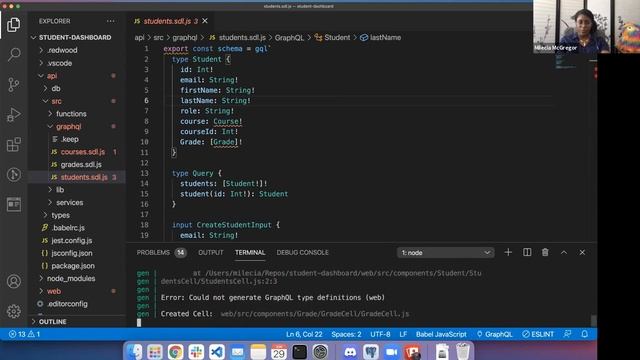Image resolution: width=640 pixels, height=360 pixels.
Task: Collapse the graphql folder
Action: (x=68, y=127)
